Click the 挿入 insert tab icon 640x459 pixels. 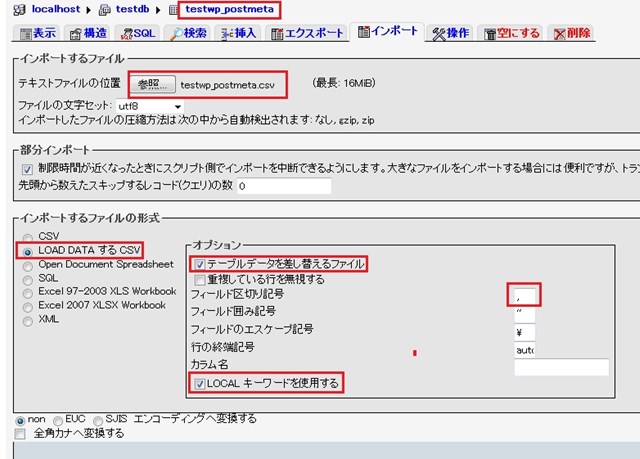click(228, 33)
